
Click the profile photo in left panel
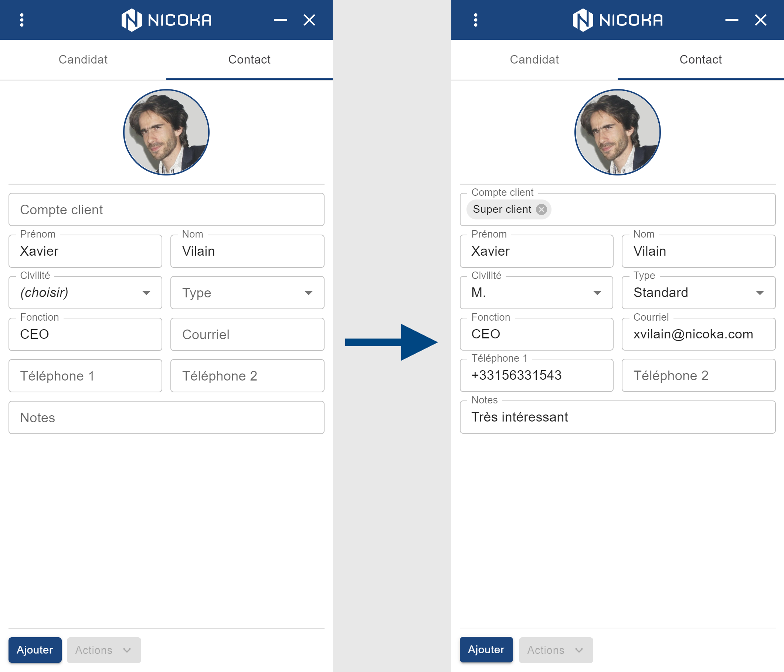click(166, 132)
